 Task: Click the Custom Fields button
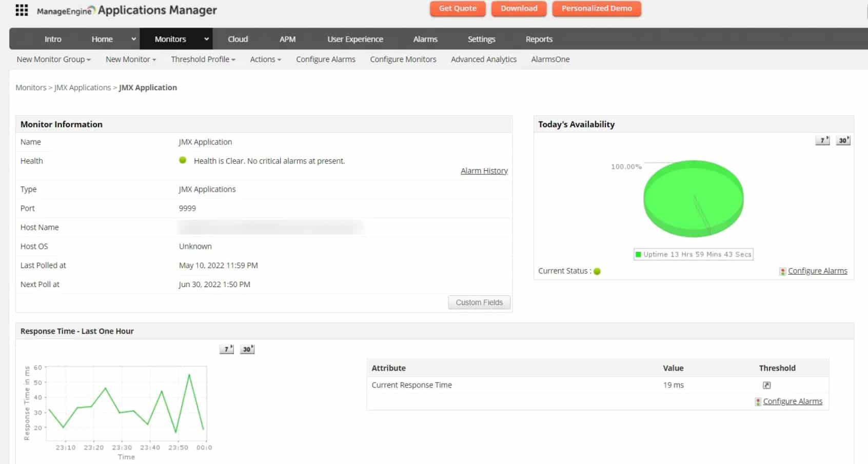[478, 302]
